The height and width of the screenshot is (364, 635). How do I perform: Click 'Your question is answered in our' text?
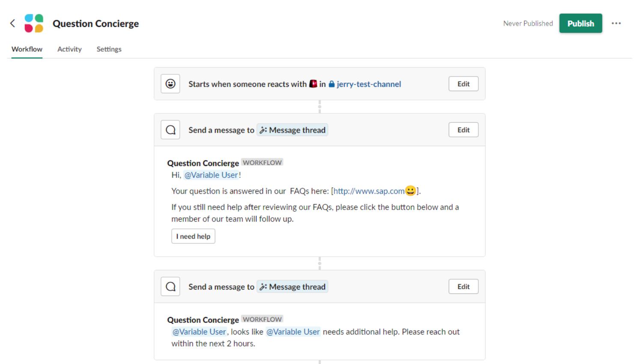point(229,191)
